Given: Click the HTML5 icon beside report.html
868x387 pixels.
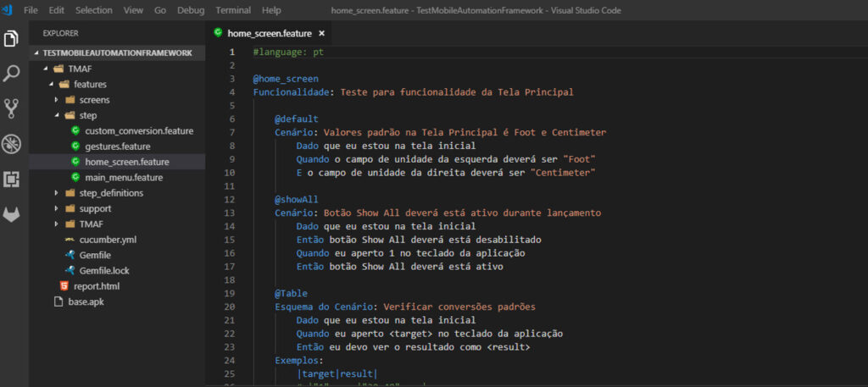Looking at the screenshot, I should 64,286.
